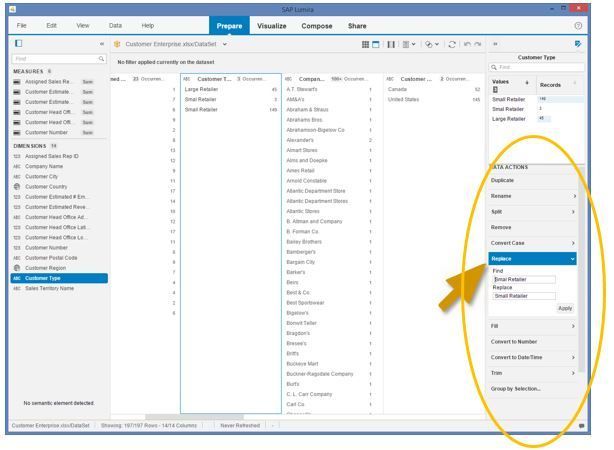Expand Convert to Date/Time action

tap(533, 357)
